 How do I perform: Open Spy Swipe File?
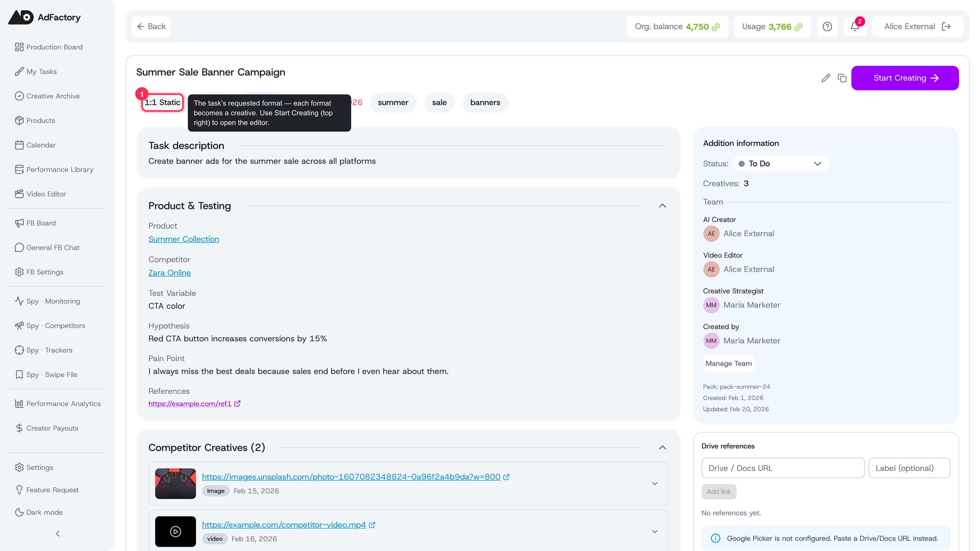point(46,374)
